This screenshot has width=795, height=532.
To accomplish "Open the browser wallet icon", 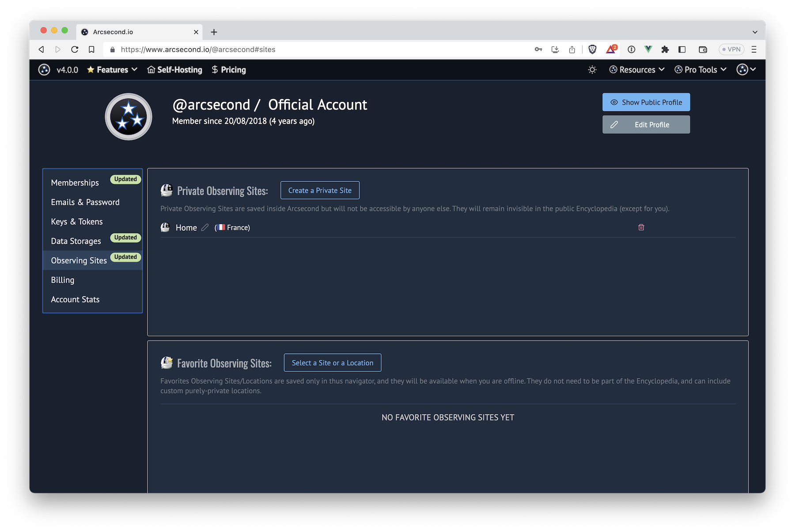I will pos(702,49).
